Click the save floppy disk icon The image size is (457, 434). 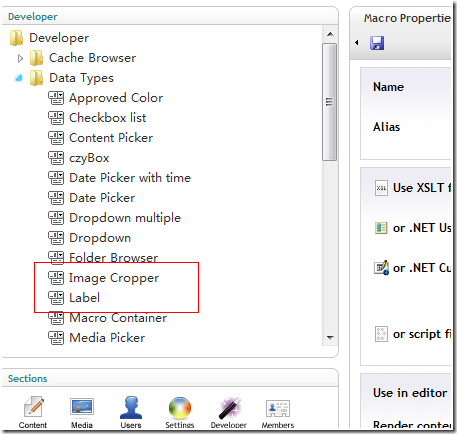click(377, 43)
